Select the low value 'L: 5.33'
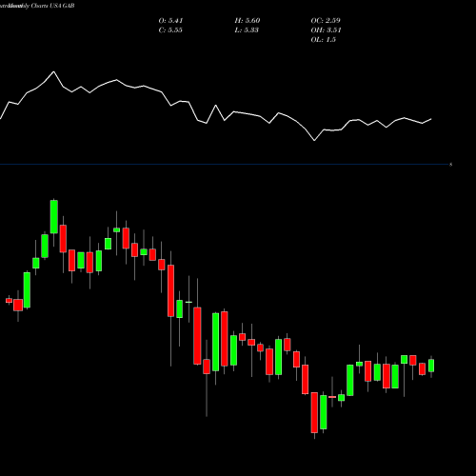This screenshot has height=476, width=476. [247, 30]
